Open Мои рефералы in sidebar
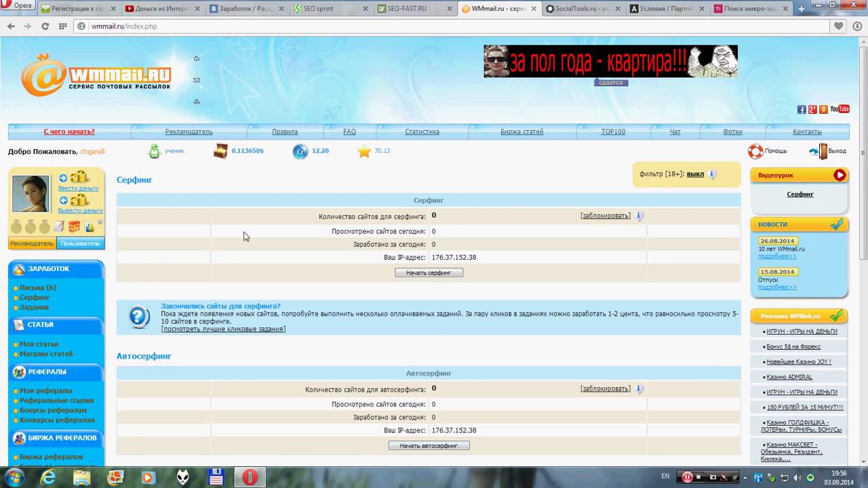The width and height of the screenshot is (868, 488). (45, 390)
